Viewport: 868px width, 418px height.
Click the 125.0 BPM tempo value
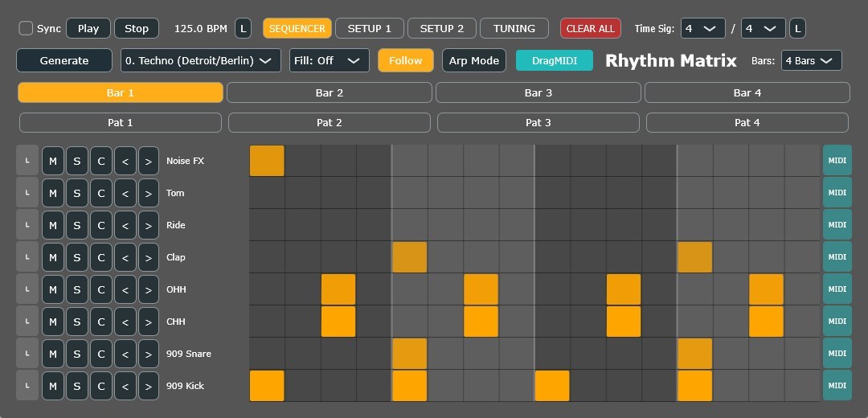click(200, 29)
